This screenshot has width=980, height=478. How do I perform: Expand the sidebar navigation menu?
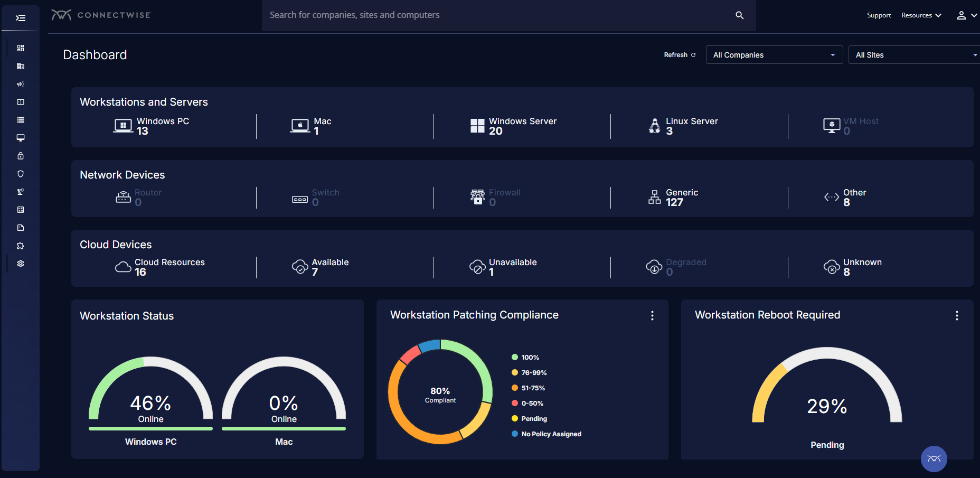21,18
